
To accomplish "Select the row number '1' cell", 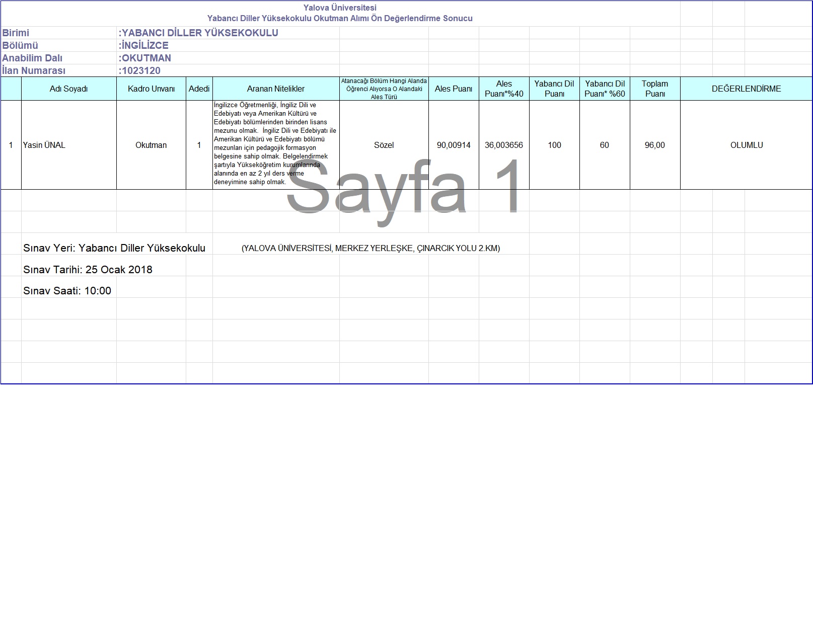I will pos(11,145).
